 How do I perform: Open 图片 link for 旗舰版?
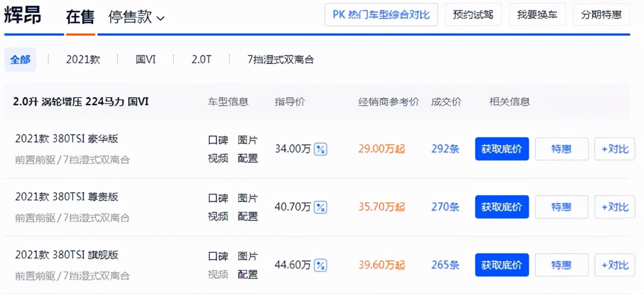(x=248, y=256)
